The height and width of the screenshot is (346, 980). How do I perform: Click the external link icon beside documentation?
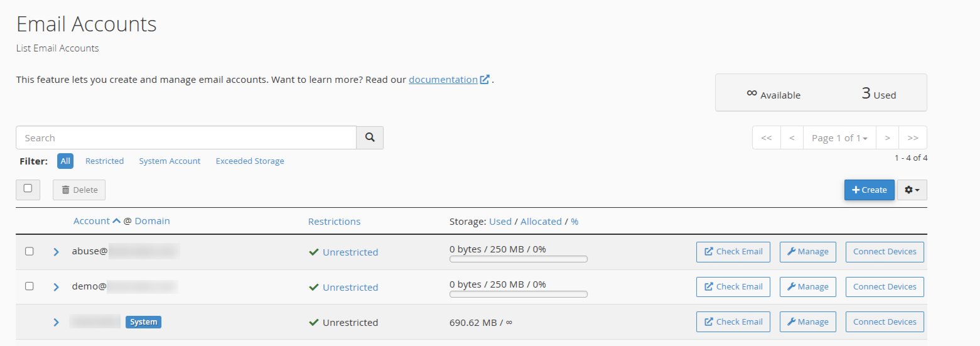pyautogui.click(x=485, y=80)
